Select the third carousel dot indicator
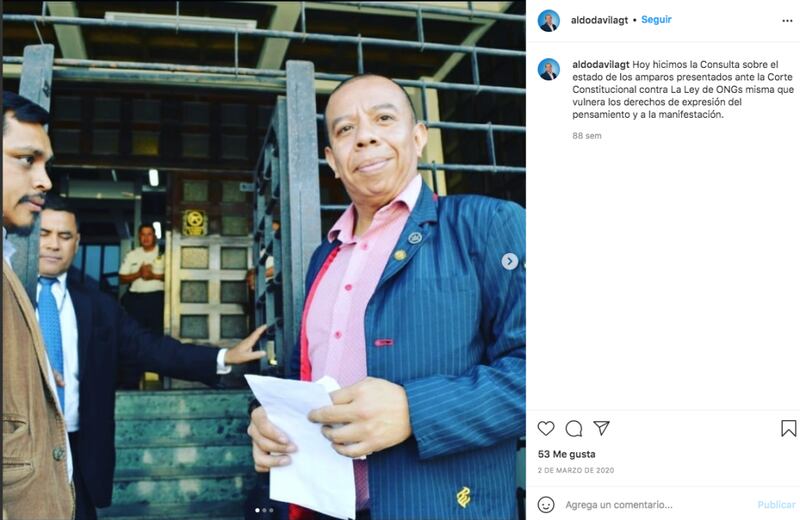 pyautogui.click(x=271, y=510)
